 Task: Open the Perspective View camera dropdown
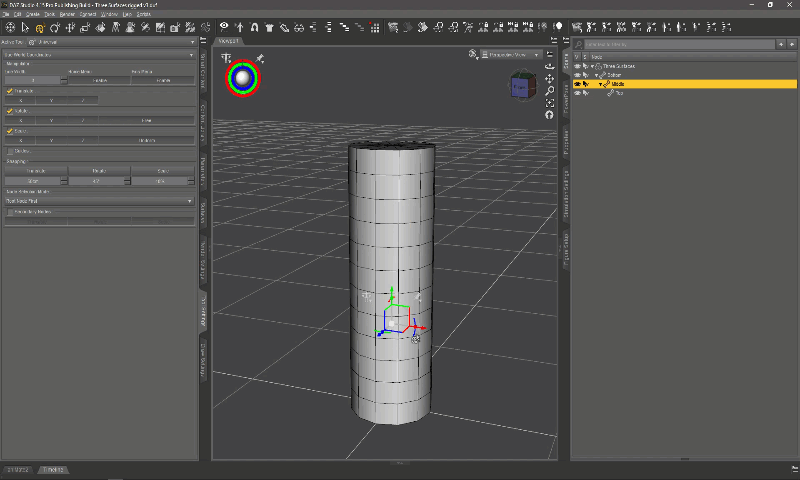click(511, 55)
